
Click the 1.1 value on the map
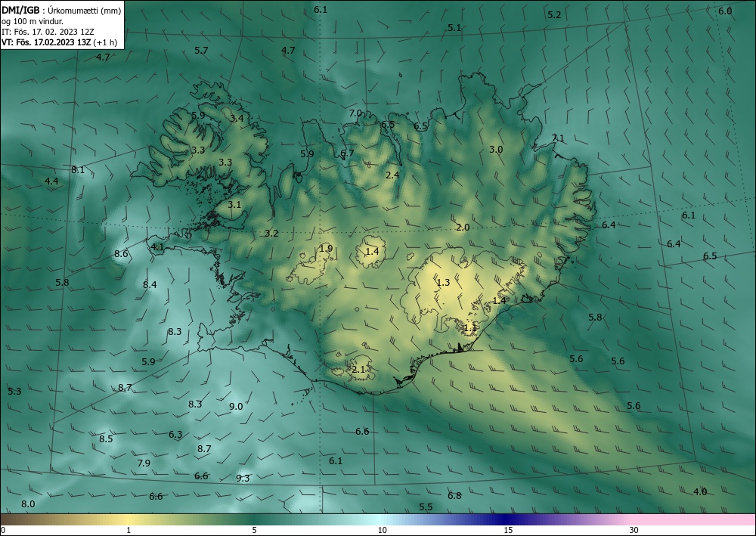pyautogui.click(x=469, y=328)
